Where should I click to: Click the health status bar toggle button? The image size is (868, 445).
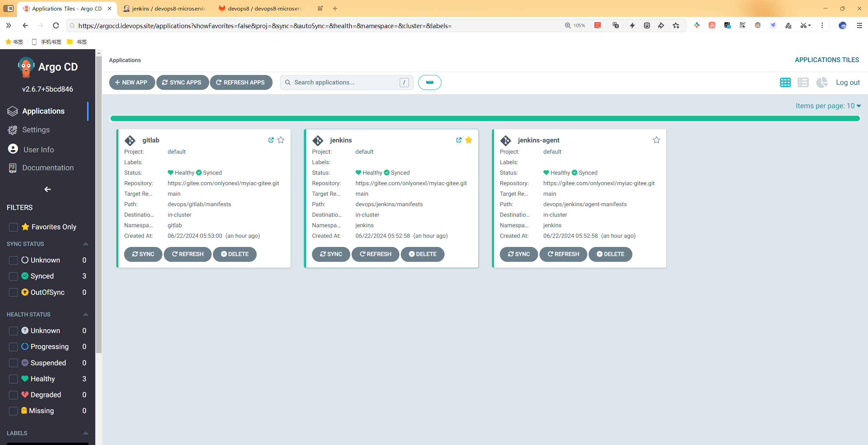click(x=430, y=82)
